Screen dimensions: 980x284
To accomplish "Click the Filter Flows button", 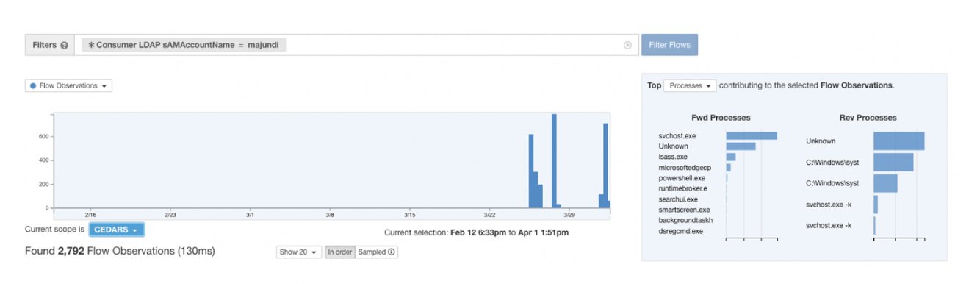I will click(x=669, y=45).
